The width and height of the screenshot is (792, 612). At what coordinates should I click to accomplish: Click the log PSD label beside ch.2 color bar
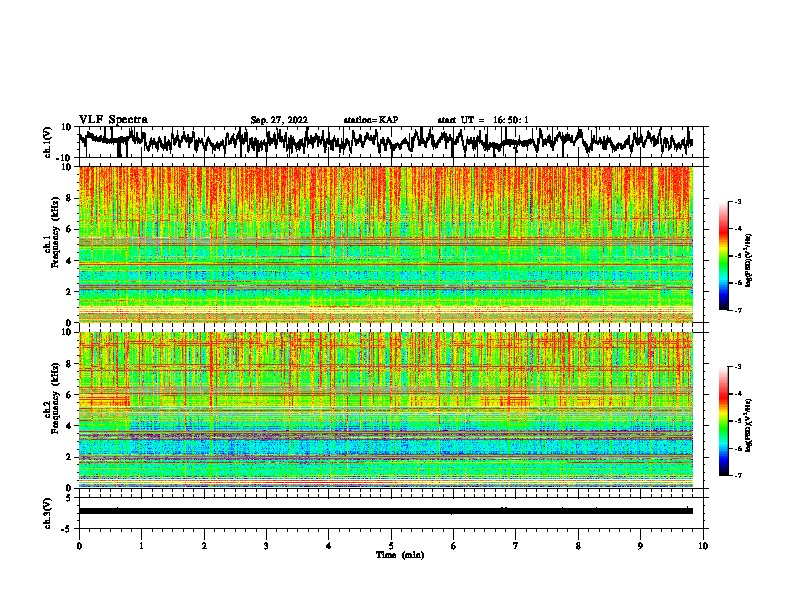point(749,425)
